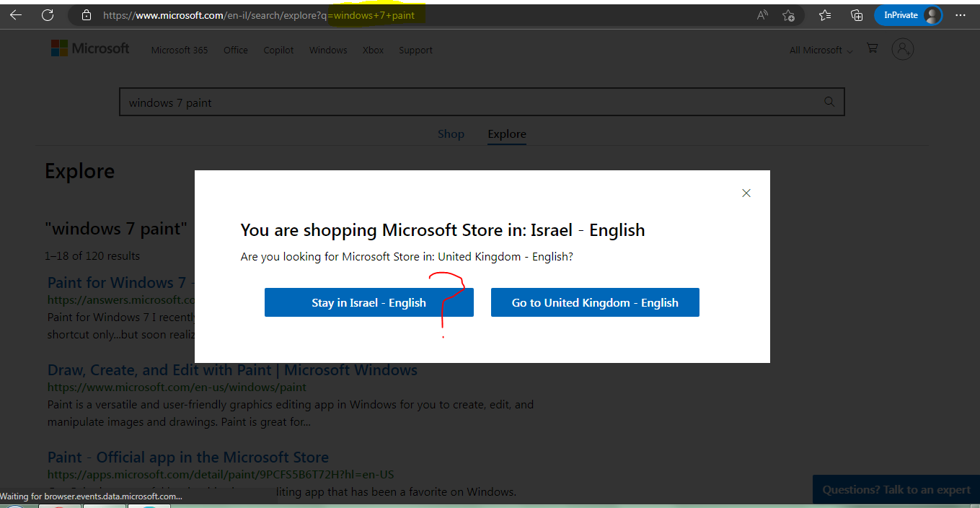Click the InPrivate profile button
Image resolution: width=980 pixels, height=508 pixels.
click(909, 15)
